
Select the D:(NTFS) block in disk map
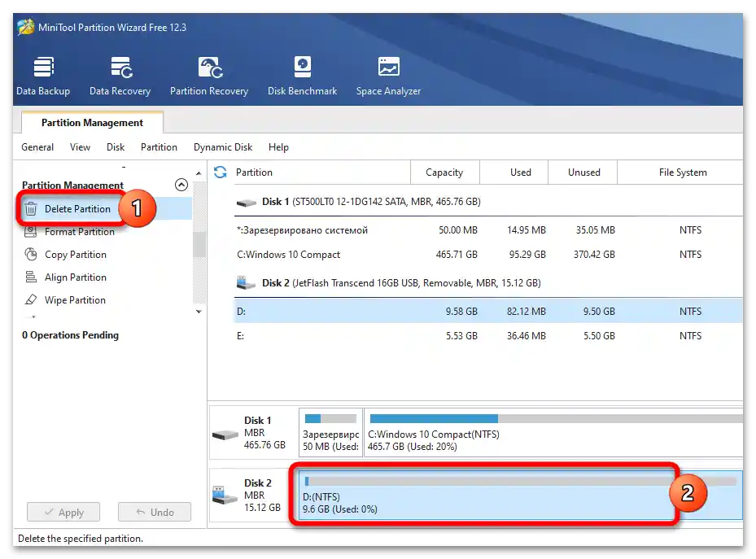[488, 495]
